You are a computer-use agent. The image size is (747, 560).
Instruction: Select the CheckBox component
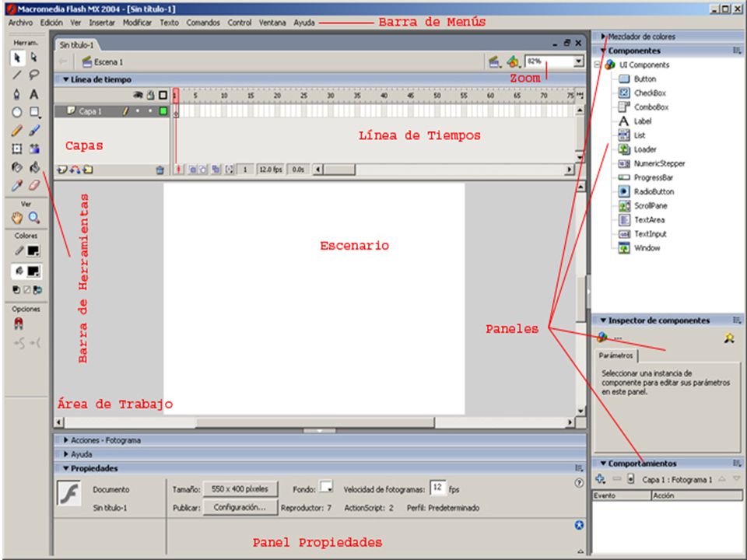pyautogui.click(x=642, y=93)
